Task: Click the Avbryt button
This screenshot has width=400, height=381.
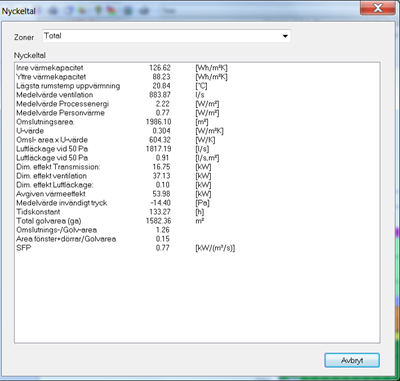Action: pos(352,360)
